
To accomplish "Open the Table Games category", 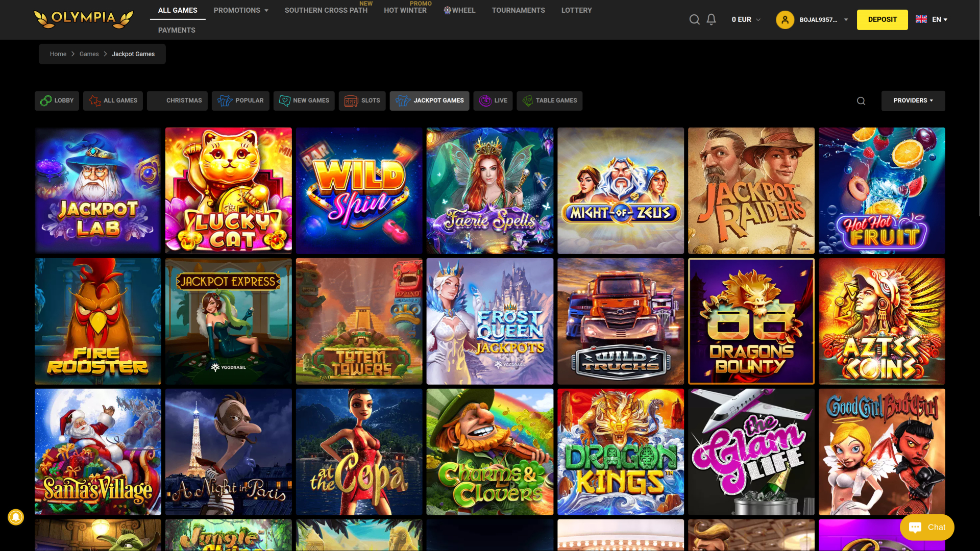I will [550, 101].
